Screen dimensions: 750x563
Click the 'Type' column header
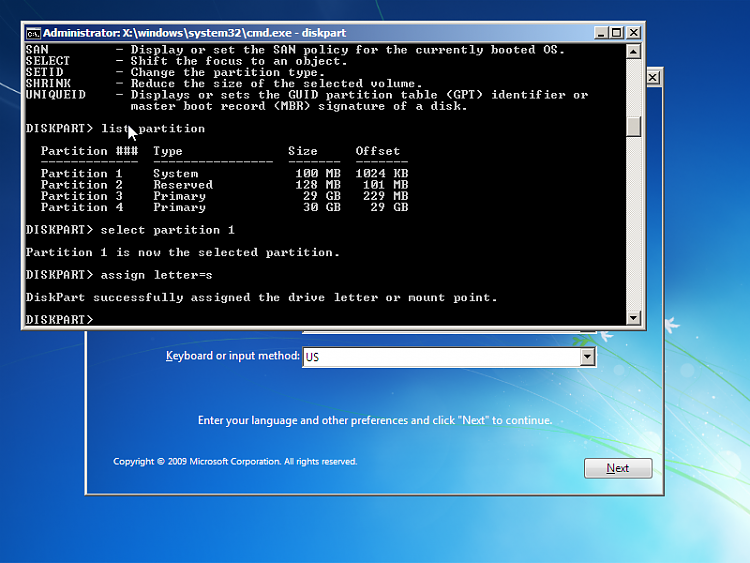coord(168,151)
